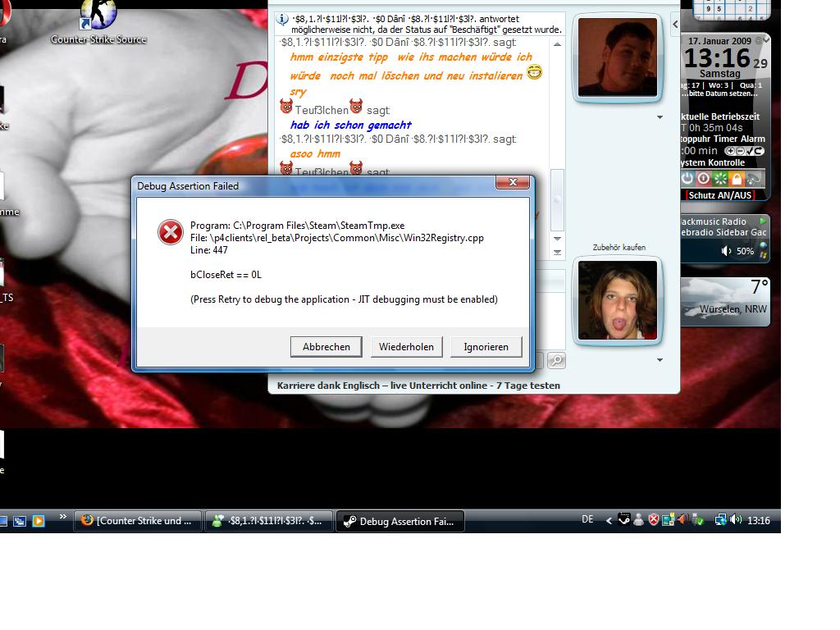Click the search magnifier icon in Messenger

point(557,361)
